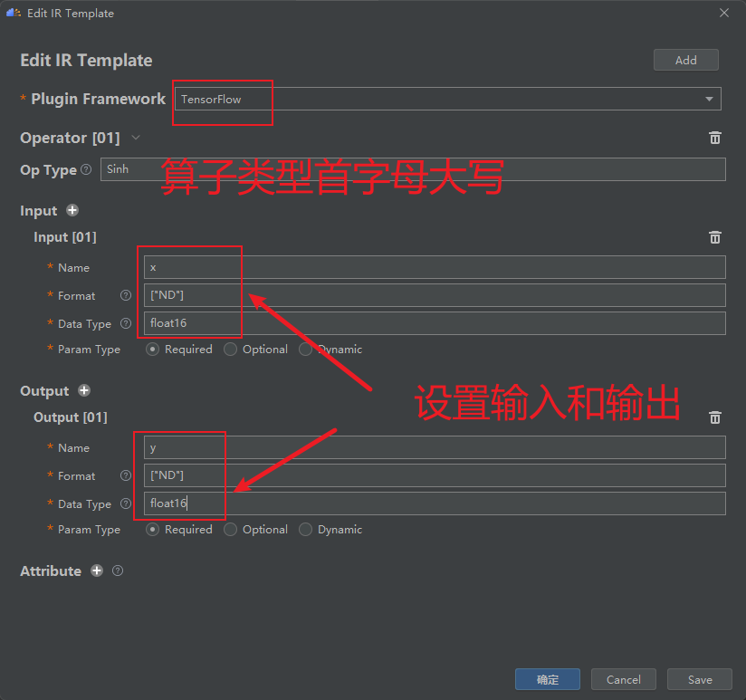Click the app icon in title bar
746x700 pixels.
coord(14,13)
